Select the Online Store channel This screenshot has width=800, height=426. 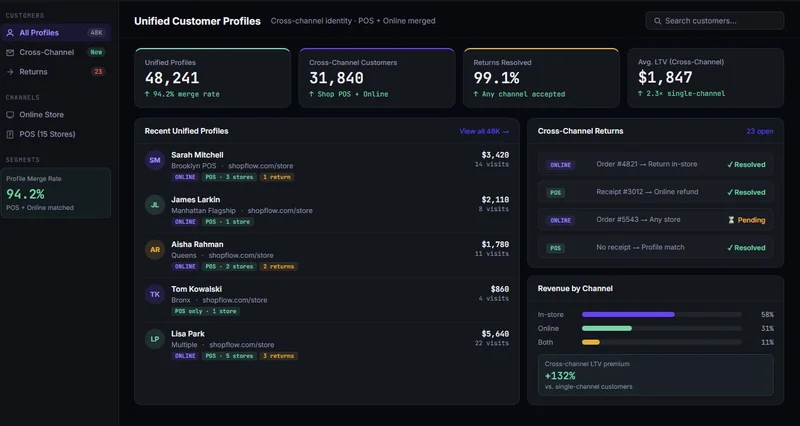coord(55,115)
